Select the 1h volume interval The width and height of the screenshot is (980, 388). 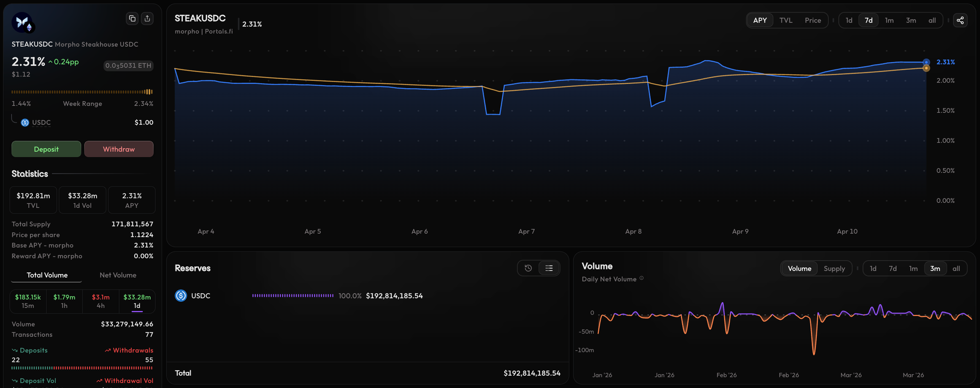(64, 301)
